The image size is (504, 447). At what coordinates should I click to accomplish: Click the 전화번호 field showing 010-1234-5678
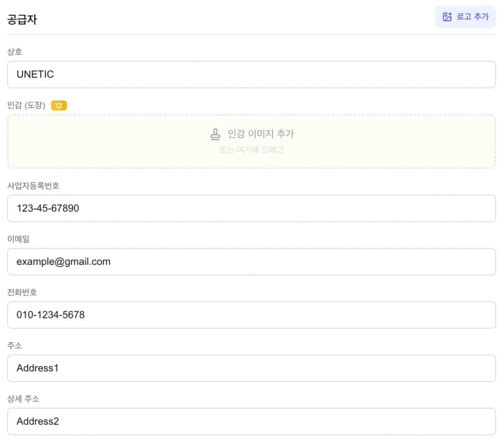pyautogui.click(x=251, y=315)
